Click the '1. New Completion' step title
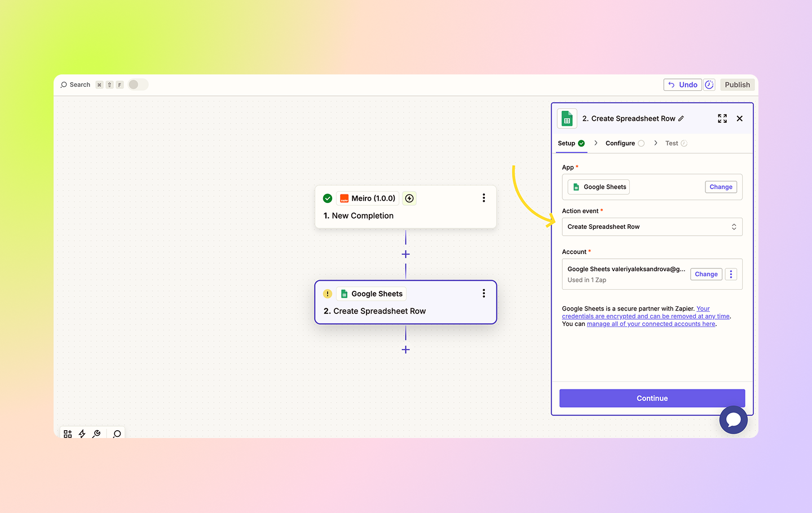The image size is (812, 513). click(359, 216)
